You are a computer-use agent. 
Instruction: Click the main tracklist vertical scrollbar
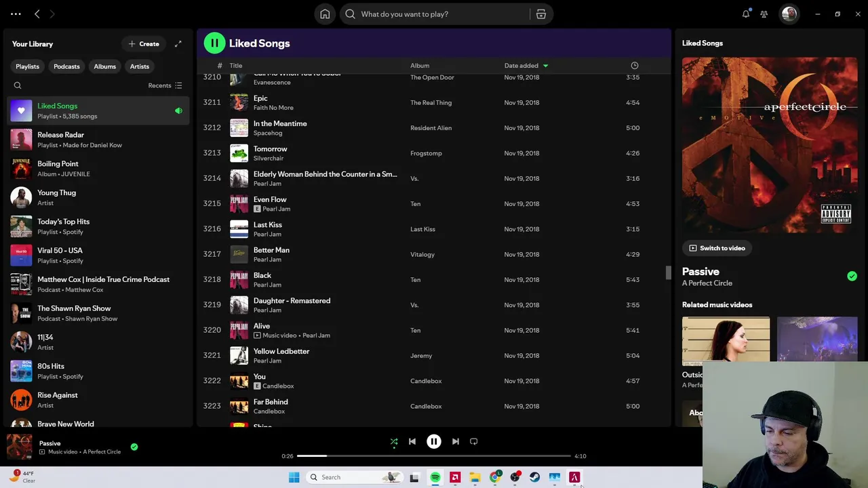point(668,272)
